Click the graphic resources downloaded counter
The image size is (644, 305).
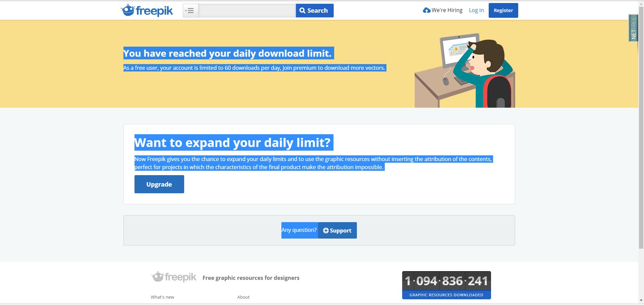tap(446, 285)
